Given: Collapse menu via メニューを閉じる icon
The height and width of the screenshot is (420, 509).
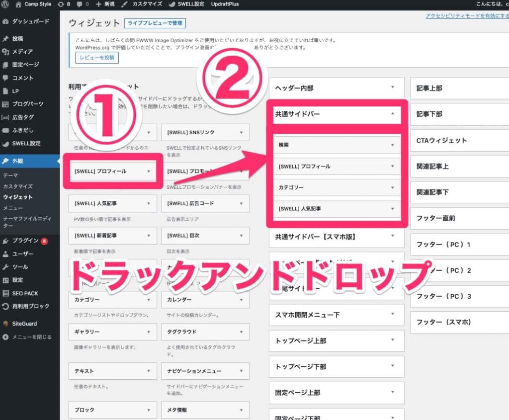Looking at the screenshot, I should (x=5, y=337).
